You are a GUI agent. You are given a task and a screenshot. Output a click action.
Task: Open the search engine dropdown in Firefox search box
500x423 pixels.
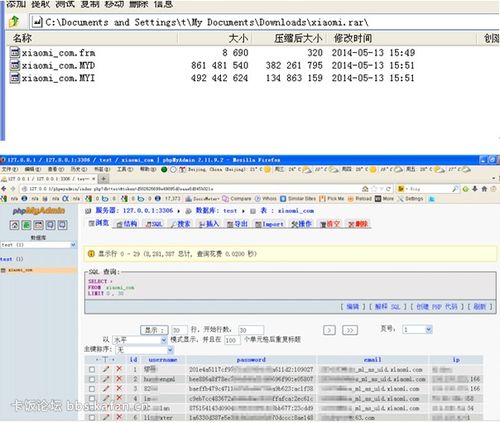tap(404, 189)
